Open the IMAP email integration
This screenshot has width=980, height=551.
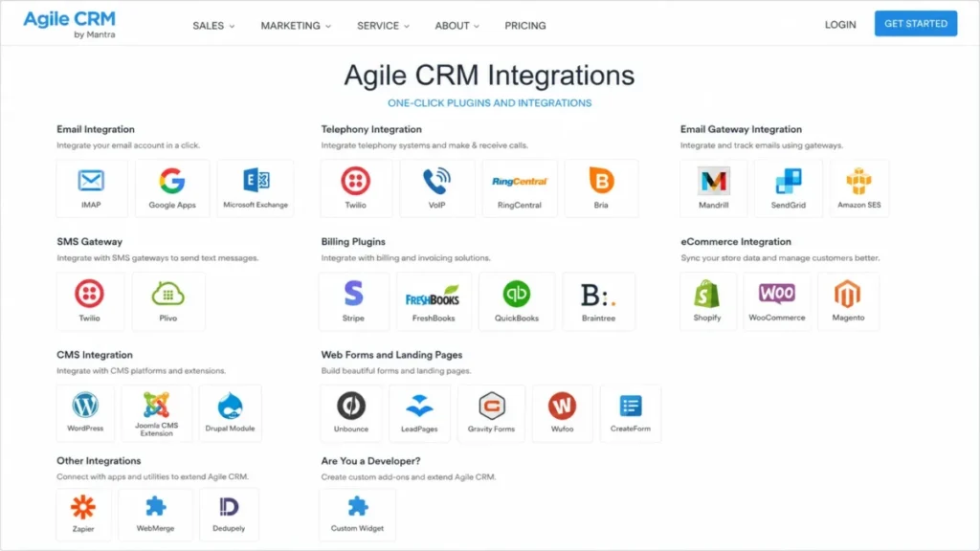tap(91, 188)
